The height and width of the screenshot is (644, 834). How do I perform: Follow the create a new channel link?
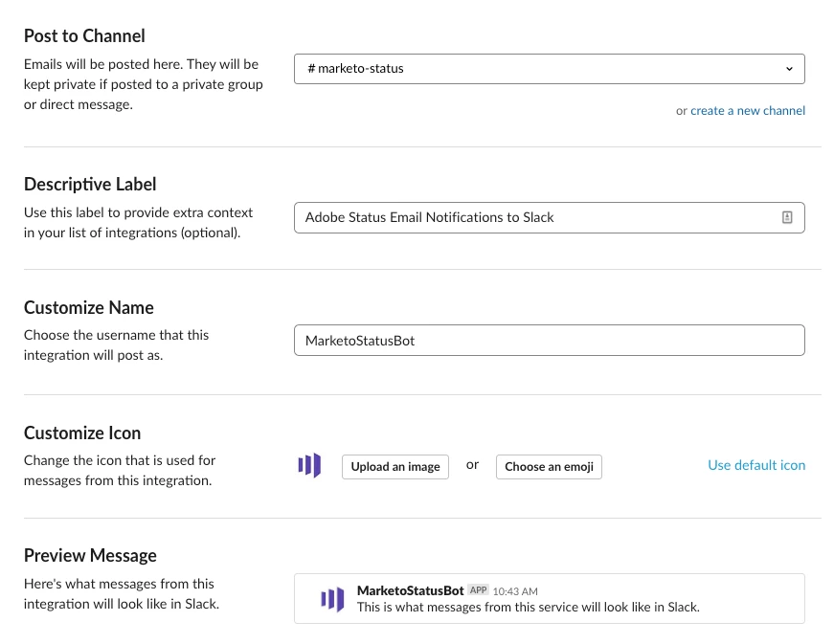click(747, 111)
